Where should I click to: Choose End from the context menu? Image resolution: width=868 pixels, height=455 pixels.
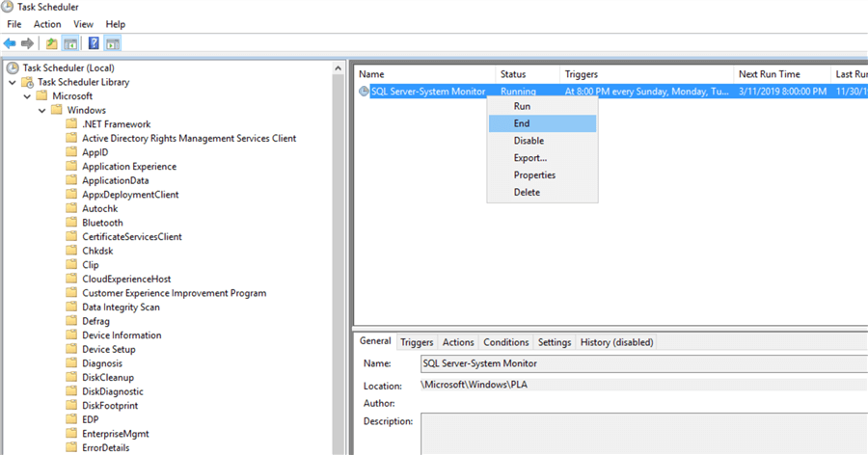(x=542, y=123)
